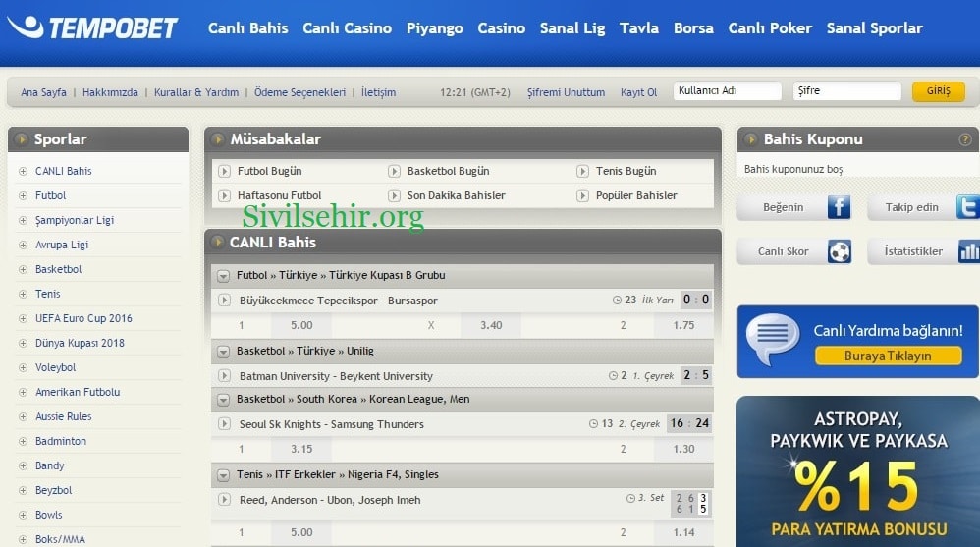
Task: Open the Canlı Poker top menu
Action: (x=770, y=28)
